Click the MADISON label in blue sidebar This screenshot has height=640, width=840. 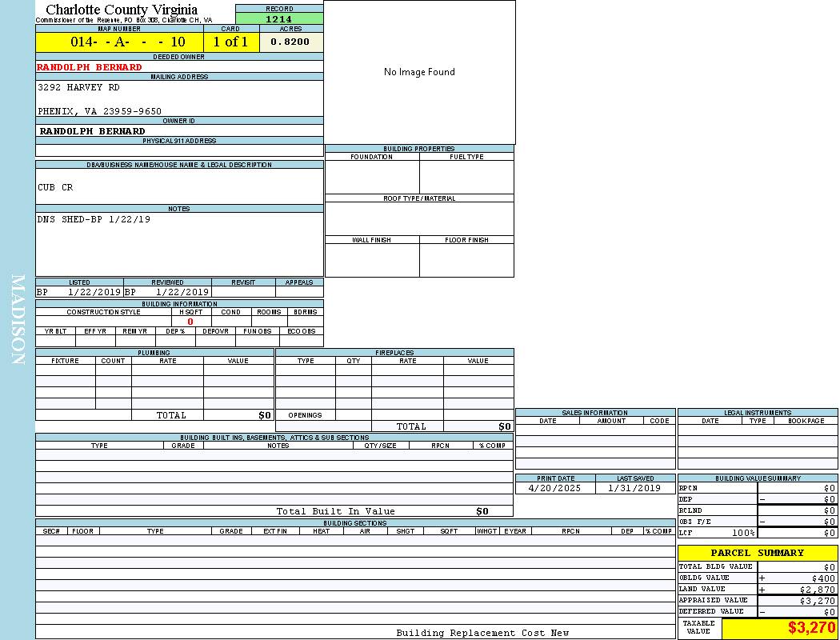click(18, 320)
